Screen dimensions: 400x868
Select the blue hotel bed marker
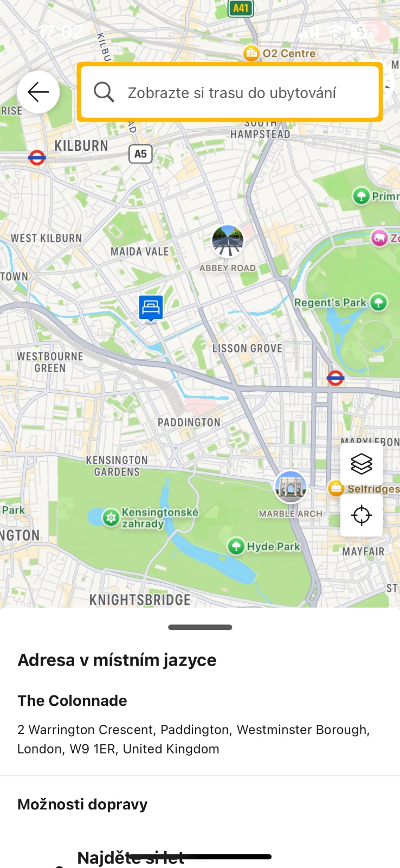(x=151, y=308)
